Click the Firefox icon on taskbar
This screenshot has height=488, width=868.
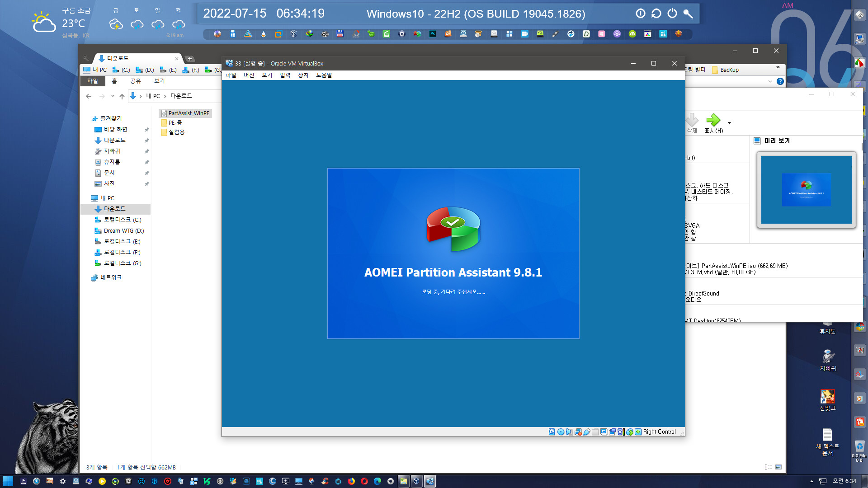pos(351,481)
